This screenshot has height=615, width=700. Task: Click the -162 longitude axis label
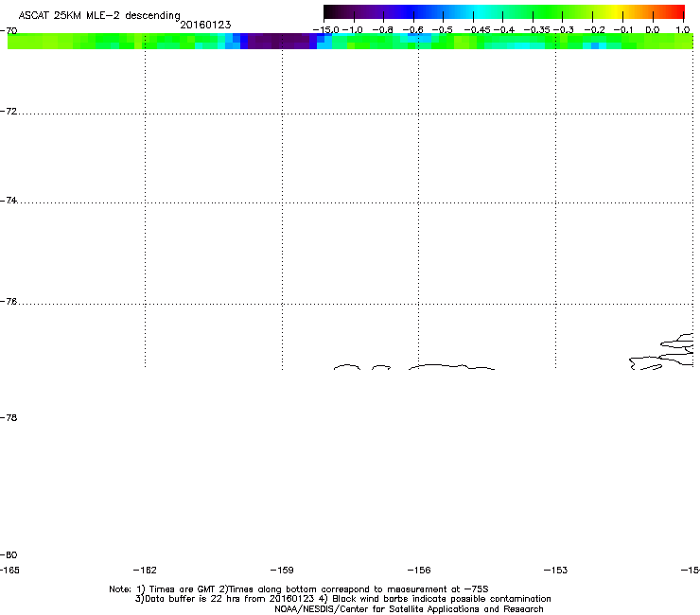(145, 570)
